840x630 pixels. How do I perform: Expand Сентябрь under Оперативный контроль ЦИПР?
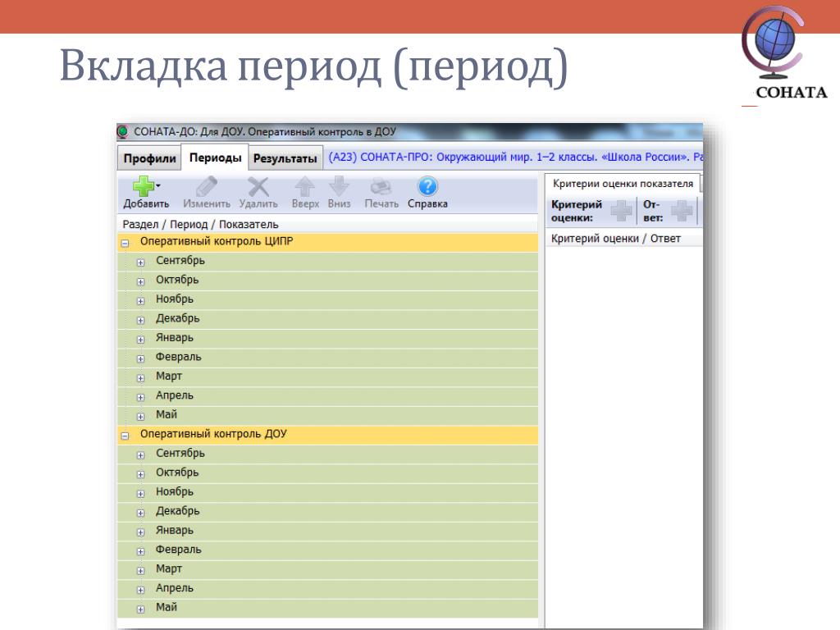click(140, 262)
